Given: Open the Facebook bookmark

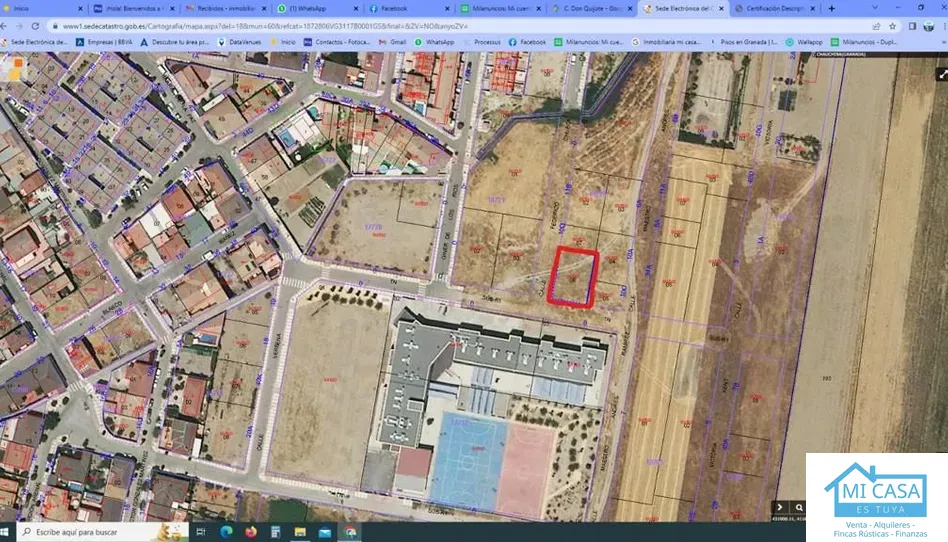Looking at the screenshot, I should [x=527, y=42].
